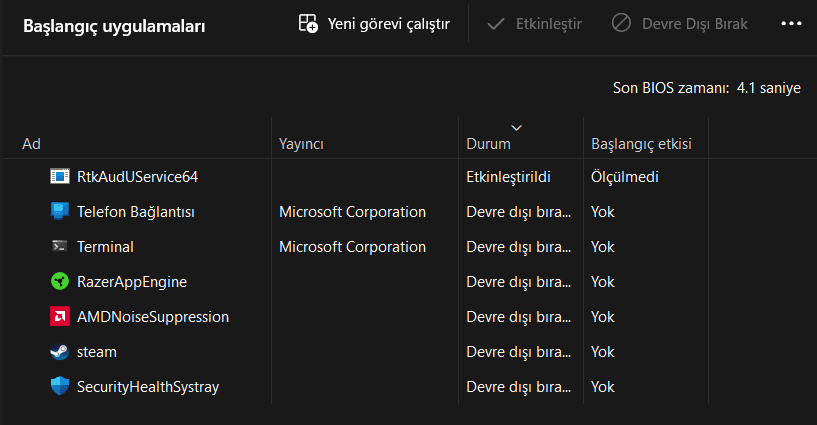The height and width of the screenshot is (425, 817).
Task: Select the RazerAppEngine entry name
Action: click(x=132, y=282)
